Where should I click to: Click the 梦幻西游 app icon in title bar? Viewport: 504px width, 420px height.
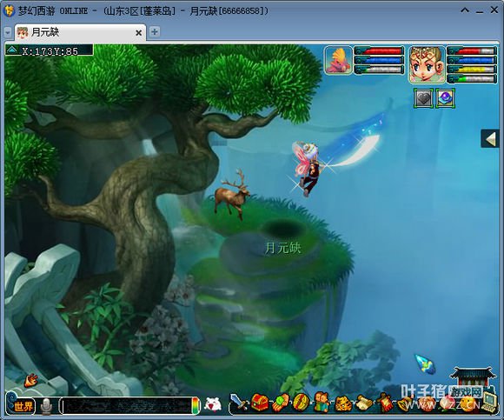pyautogui.click(x=9, y=10)
